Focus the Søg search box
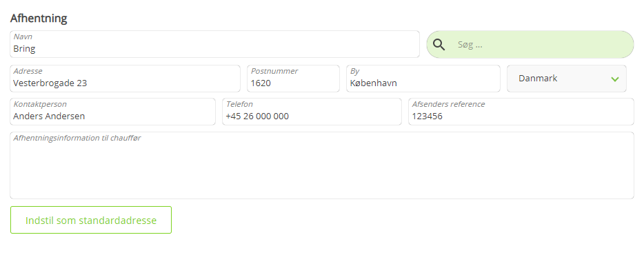The height and width of the screenshot is (255, 644). tap(530, 44)
